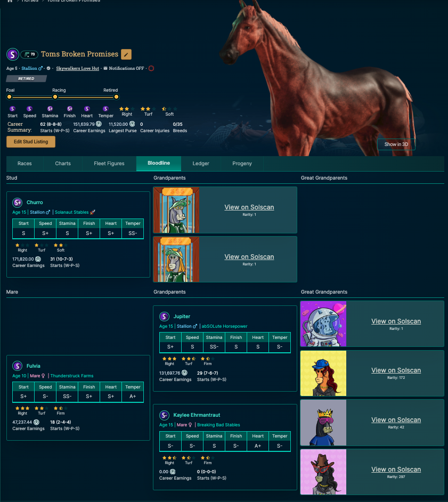This screenshot has width=448, height=502.
Task: Click the Stamina S+ rating badge in header
Action: (x=50, y=109)
